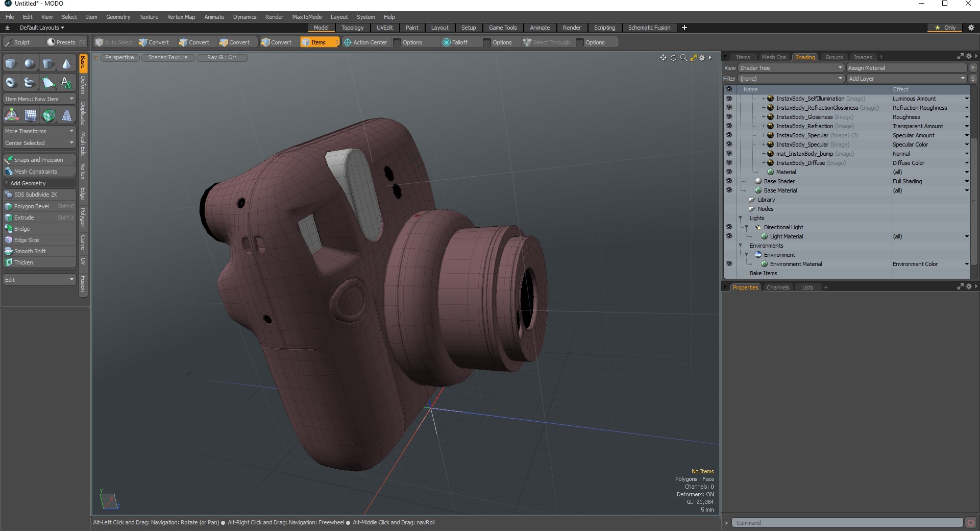The image size is (980, 531).
Task: Activate the Taper trapezoid grid tool
Action: 67,115
